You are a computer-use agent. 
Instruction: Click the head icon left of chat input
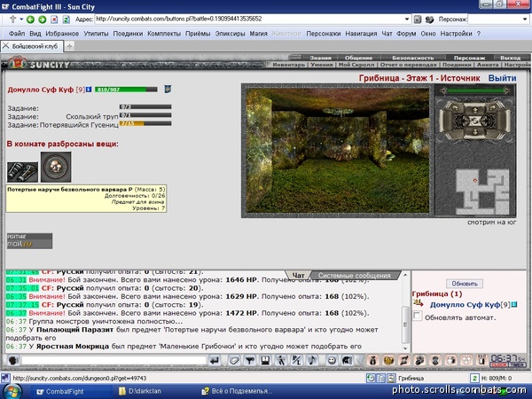[x=13, y=360]
